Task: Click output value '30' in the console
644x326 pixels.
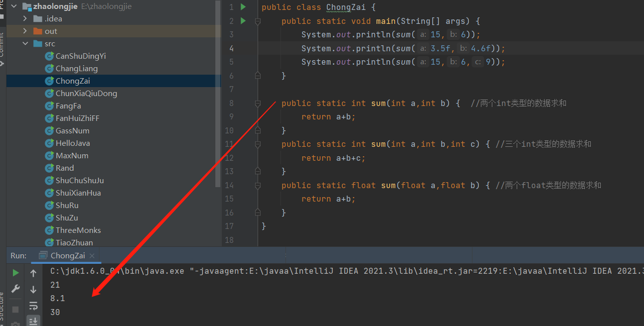Action: (55, 313)
